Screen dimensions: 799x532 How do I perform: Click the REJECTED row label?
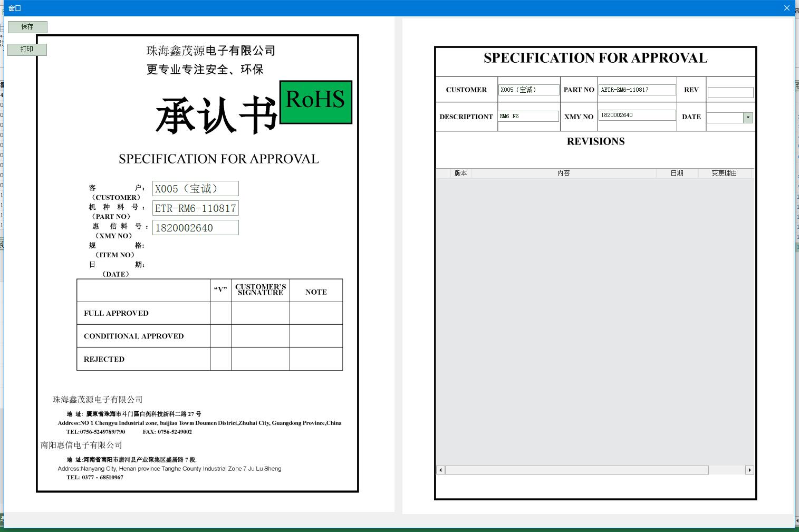[104, 360]
